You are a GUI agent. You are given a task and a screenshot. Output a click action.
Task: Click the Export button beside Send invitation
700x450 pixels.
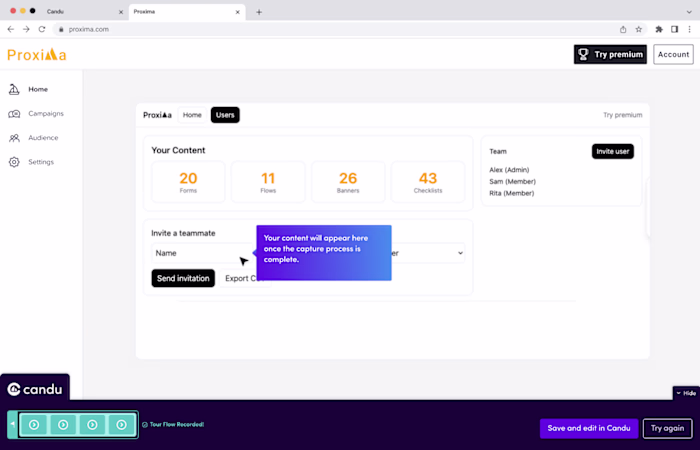coord(245,278)
